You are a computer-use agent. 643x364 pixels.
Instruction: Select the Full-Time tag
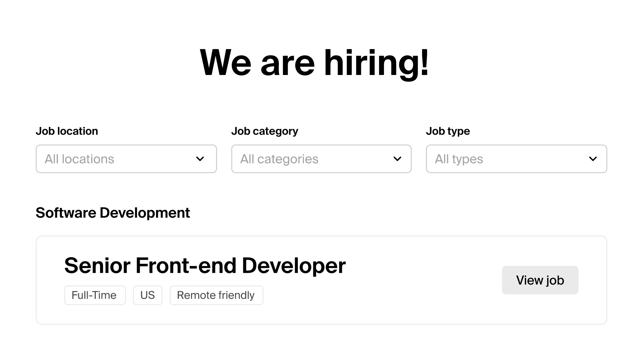pyautogui.click(x=95, y=295)
